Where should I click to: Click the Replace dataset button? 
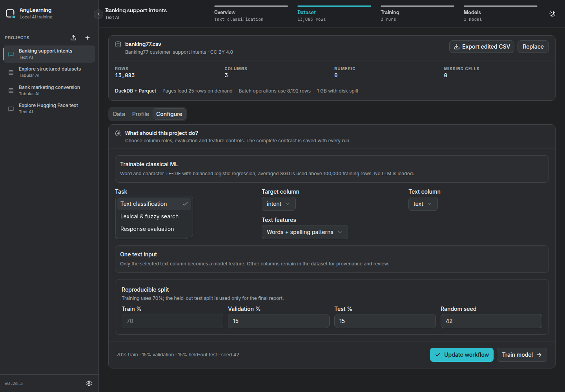533,47
